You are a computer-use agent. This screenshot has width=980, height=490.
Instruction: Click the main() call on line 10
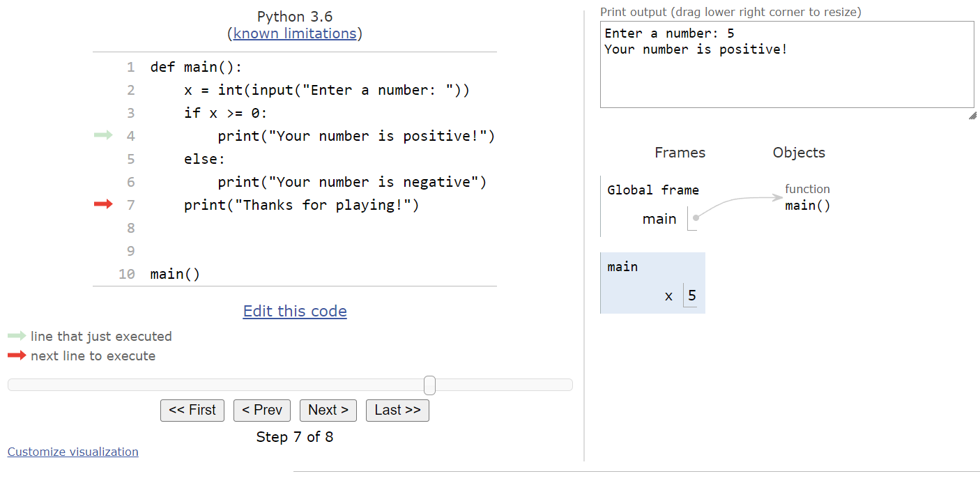(x=175, y=274)
